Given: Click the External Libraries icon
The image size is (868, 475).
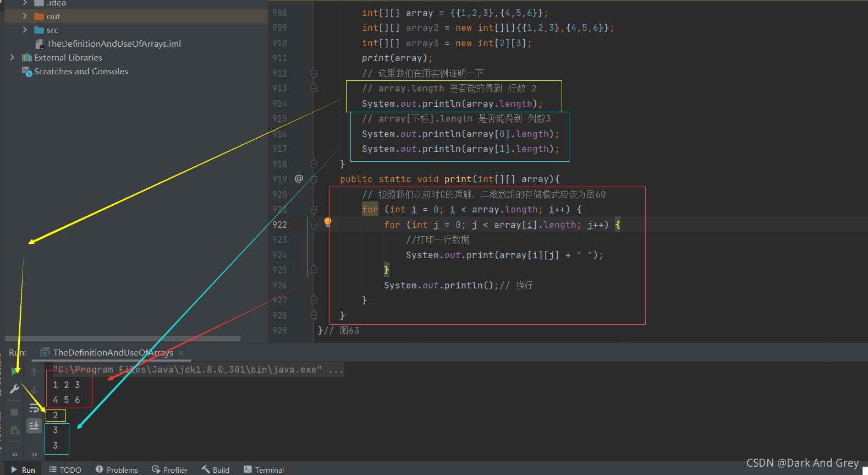Looking at the screenshot, I should coord(26,57).
